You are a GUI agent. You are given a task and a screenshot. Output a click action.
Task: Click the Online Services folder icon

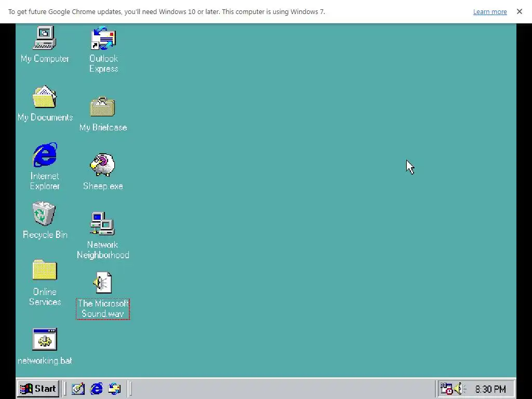[45, 270]
